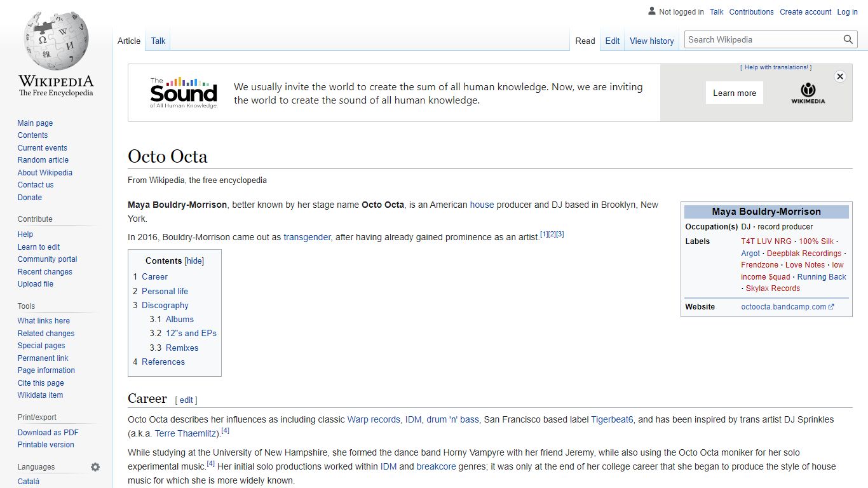Click Download as PDF
868x488 pixels.
point(48,433)
